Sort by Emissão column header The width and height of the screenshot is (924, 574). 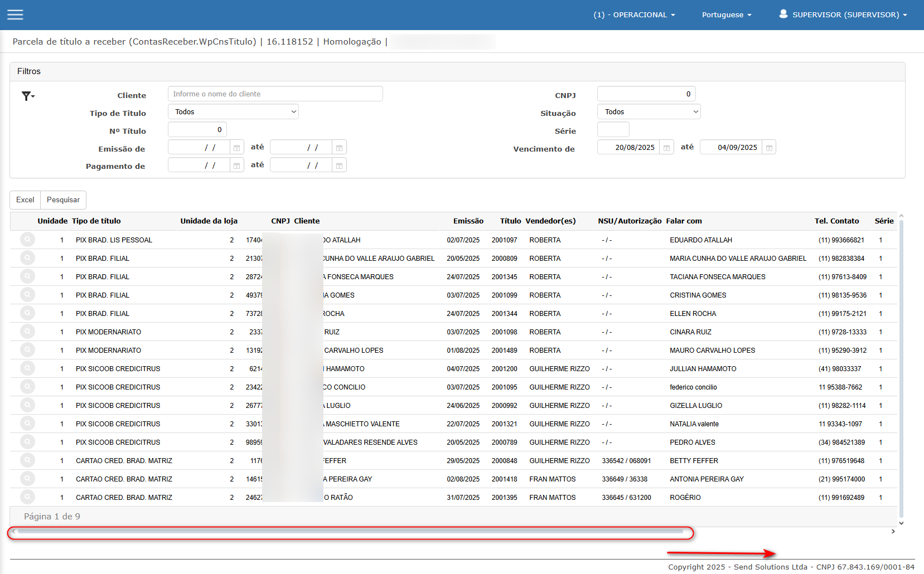point(468,221)
